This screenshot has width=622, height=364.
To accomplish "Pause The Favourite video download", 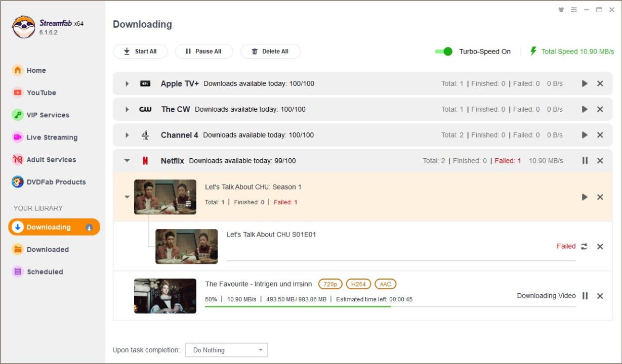I will pos(585,296).
